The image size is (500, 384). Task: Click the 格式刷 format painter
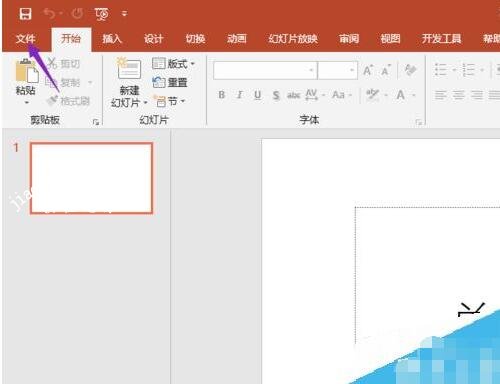[69, 101]
